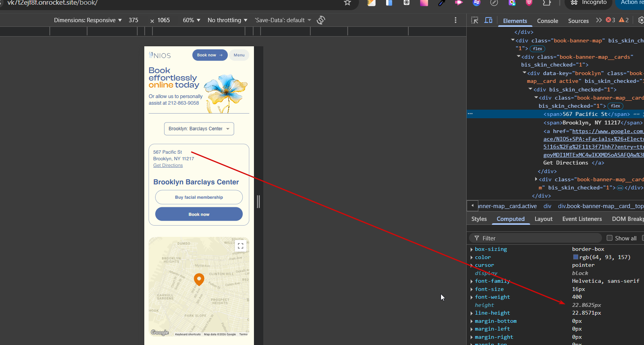The width and height of the screenshot is (644, 345).
Task: Click the Book now button in page header
Action: click(x=210, y=55)
